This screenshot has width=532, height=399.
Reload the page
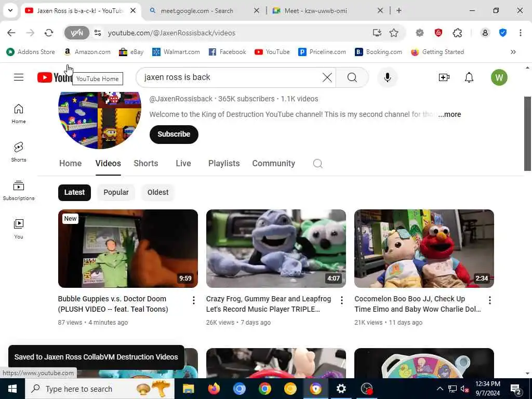pyautogui.click(x=49, y=33)
